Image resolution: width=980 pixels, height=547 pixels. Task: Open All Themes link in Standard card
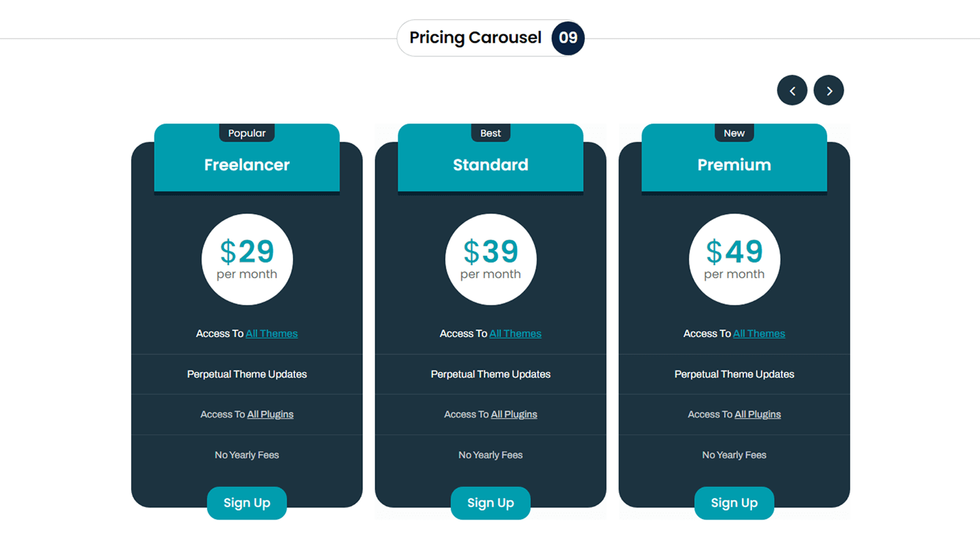point(515,334)
